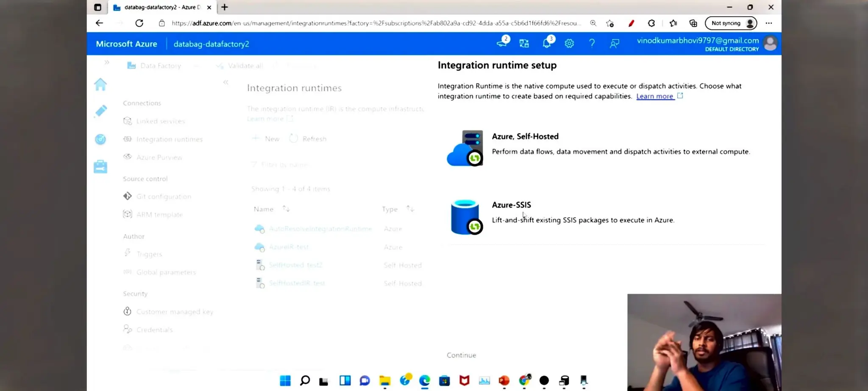Open Linked services in Connections
Image resolution: width=868 pixels, height=391 pixels.
click(161, 121)
